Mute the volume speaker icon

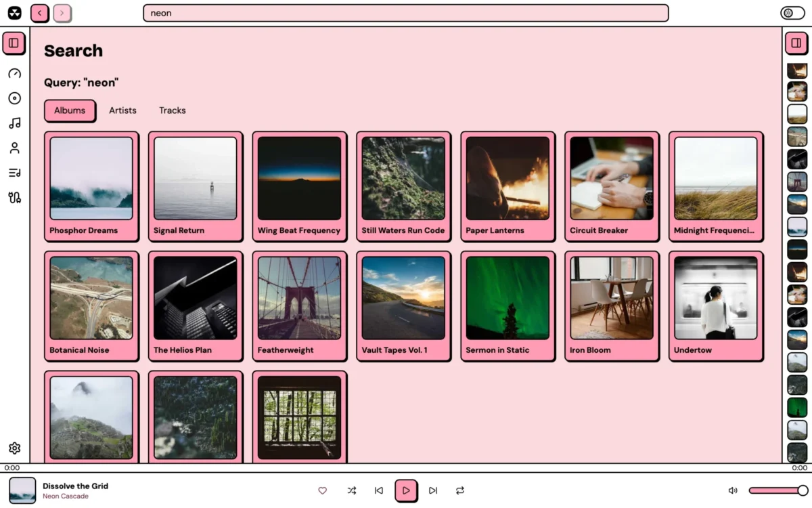733,490
